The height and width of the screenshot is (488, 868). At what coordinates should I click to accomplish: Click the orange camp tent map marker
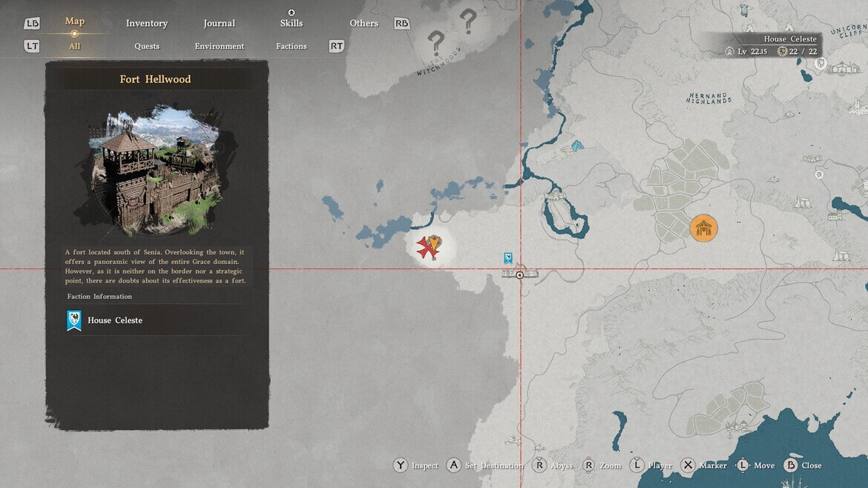703,228
